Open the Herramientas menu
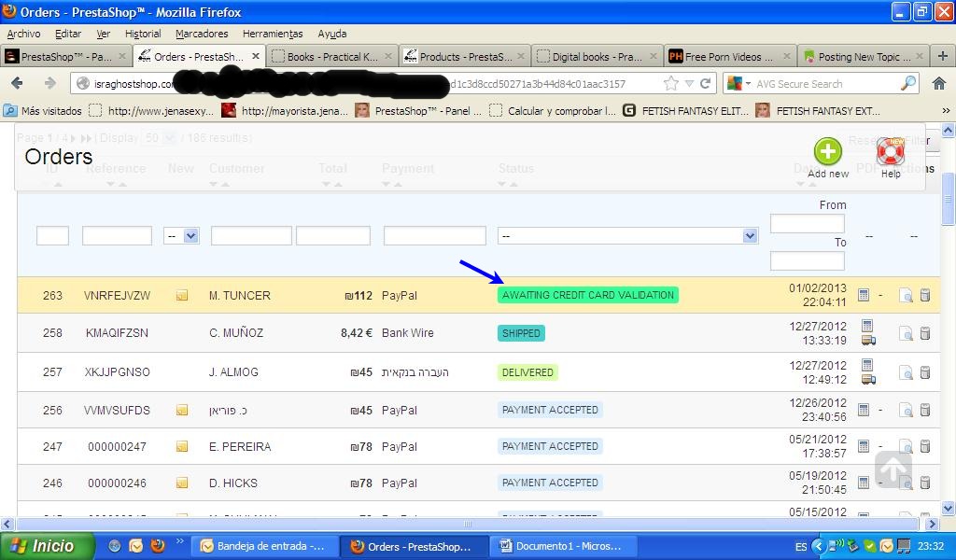This screenshot has height=560, width=956. (x=273, y=34)
